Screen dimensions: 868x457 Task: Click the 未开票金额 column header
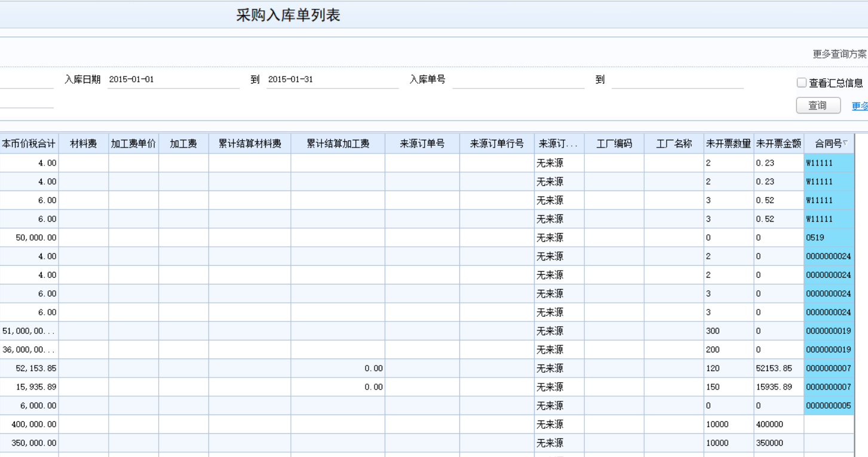point(778,143)
